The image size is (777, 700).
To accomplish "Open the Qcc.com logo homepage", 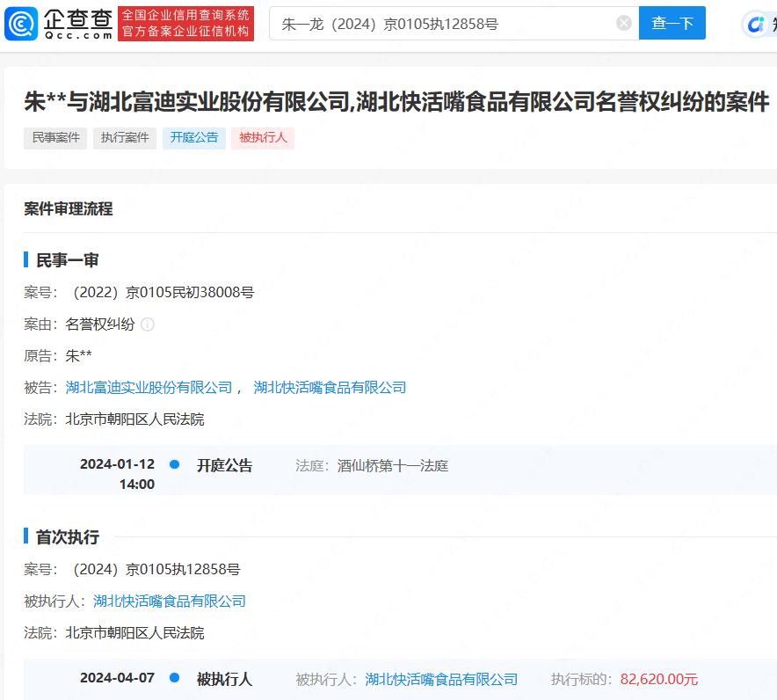I will tap(59, 23).
